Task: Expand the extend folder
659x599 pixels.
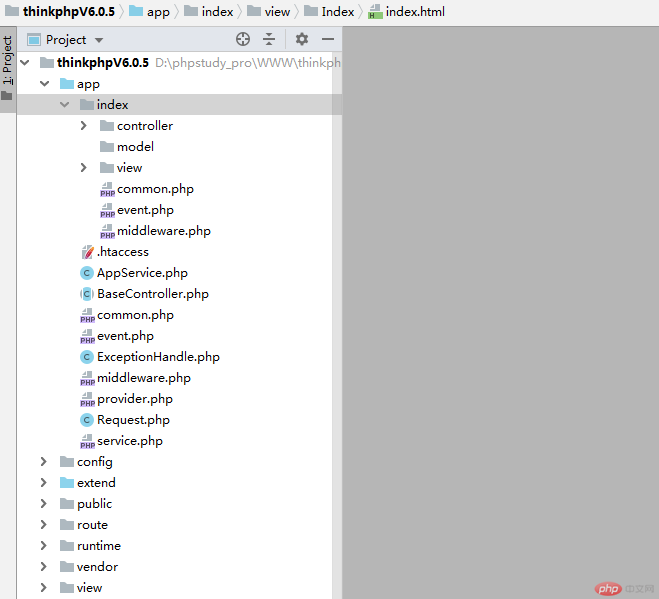Action: point(43,483)
